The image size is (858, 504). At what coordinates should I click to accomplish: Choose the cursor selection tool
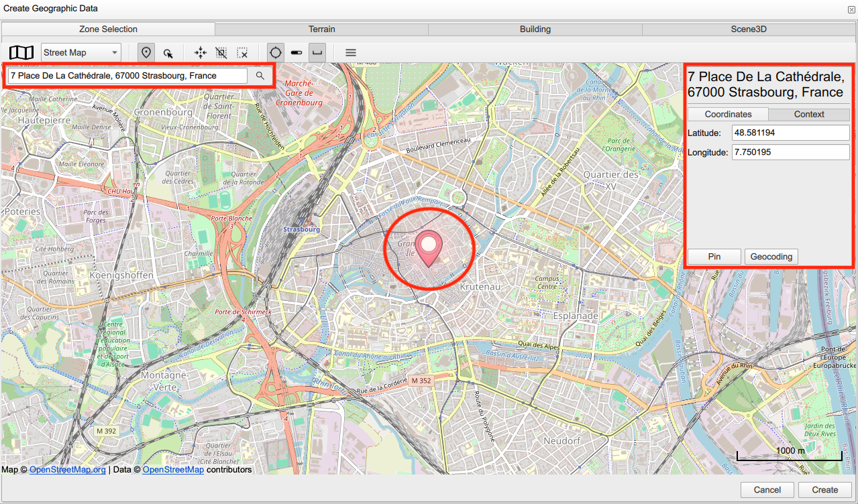(168, 52)
